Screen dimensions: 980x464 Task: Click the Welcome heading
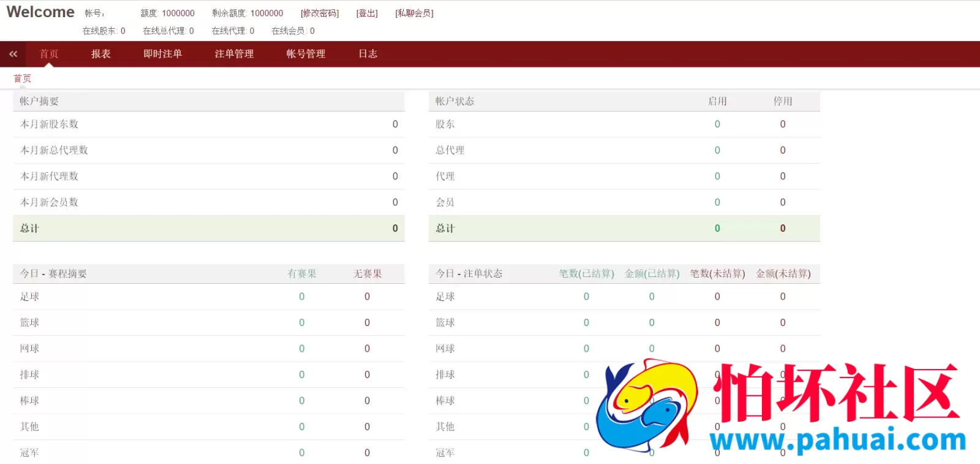[40, 12]
